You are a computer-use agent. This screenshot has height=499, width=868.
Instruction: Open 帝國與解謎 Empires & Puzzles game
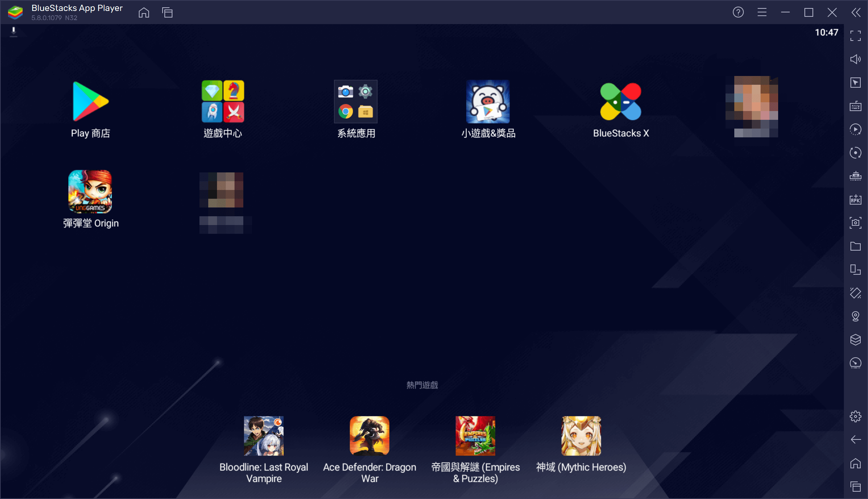[x=475, y=436]
